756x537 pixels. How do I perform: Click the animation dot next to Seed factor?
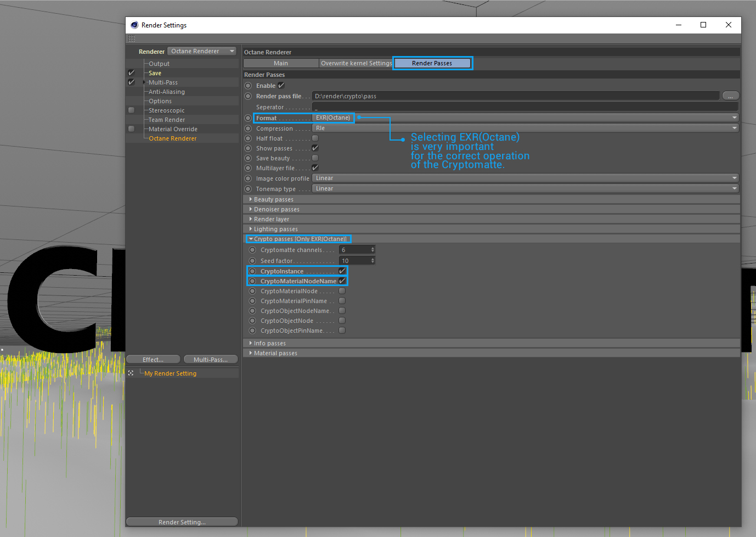pos(252,261)
